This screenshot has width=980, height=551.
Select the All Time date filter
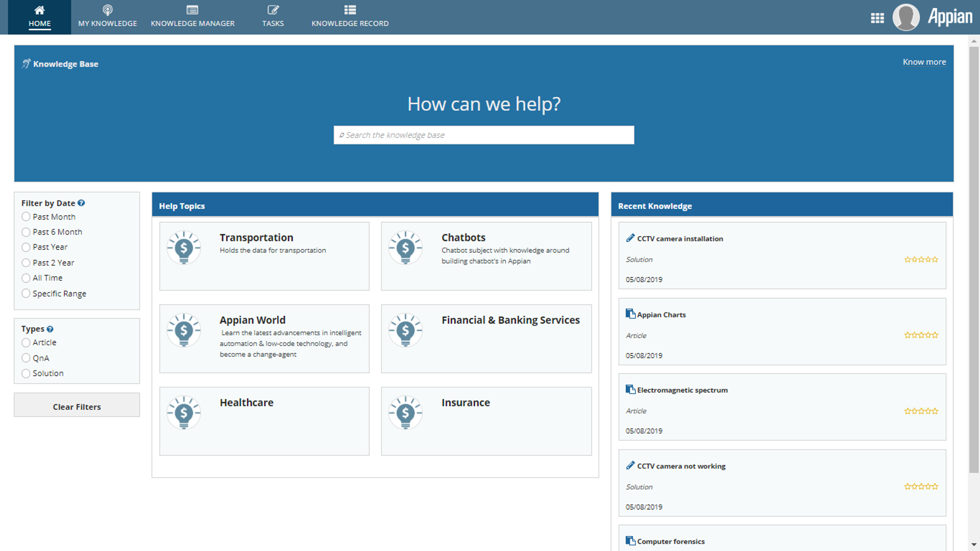coord(26,278)
